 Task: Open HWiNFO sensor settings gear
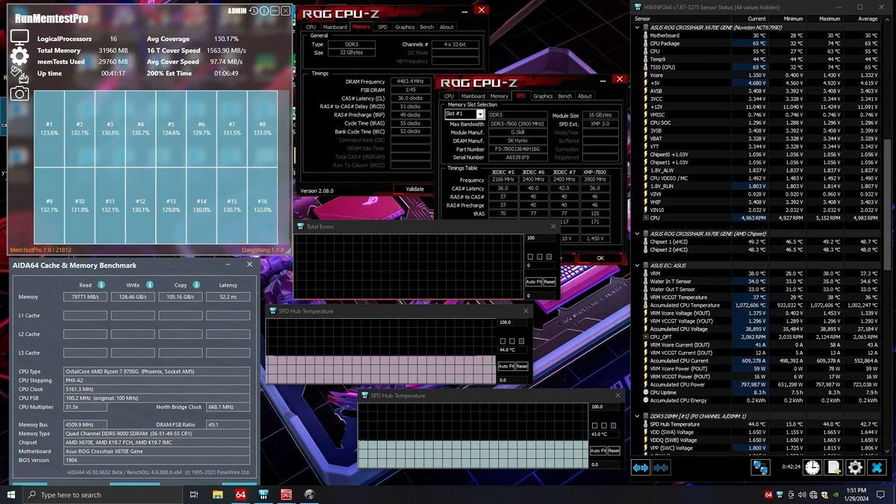[x=856, y=467]
